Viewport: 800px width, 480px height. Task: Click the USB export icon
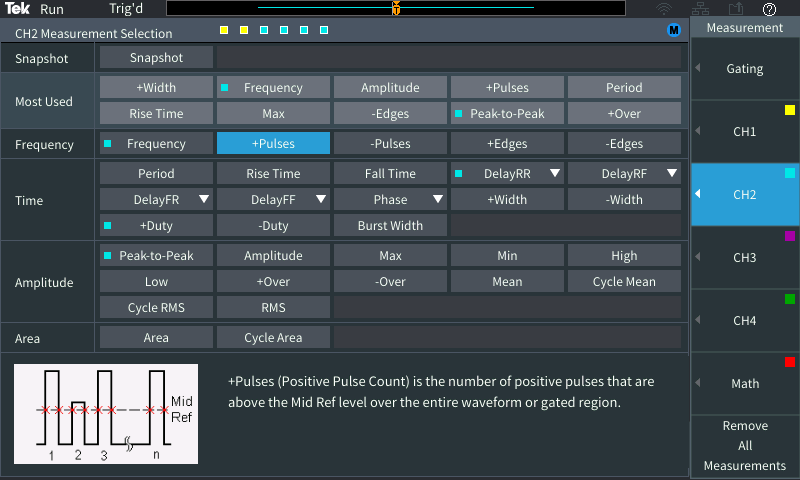735,9
